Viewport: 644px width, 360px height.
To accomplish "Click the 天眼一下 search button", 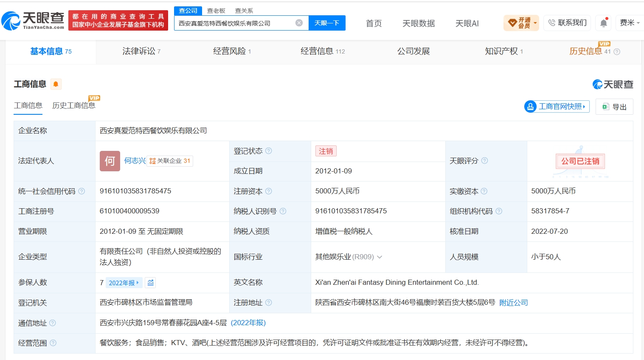I will pos(327,23).
